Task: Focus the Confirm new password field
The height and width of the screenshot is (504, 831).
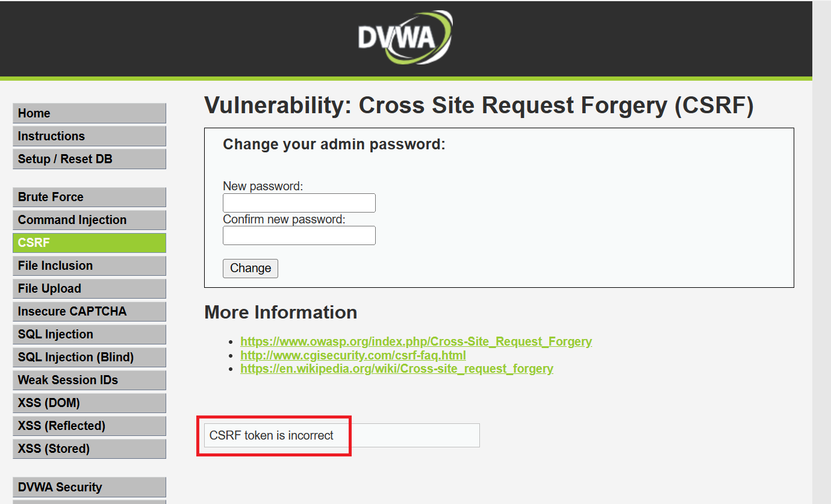Action: pos(299,235)
